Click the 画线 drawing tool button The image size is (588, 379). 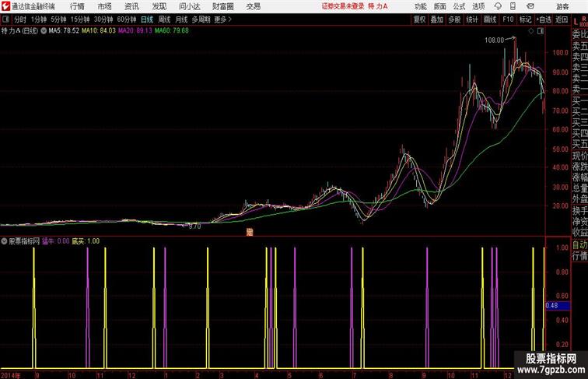[x=490, y=19]
